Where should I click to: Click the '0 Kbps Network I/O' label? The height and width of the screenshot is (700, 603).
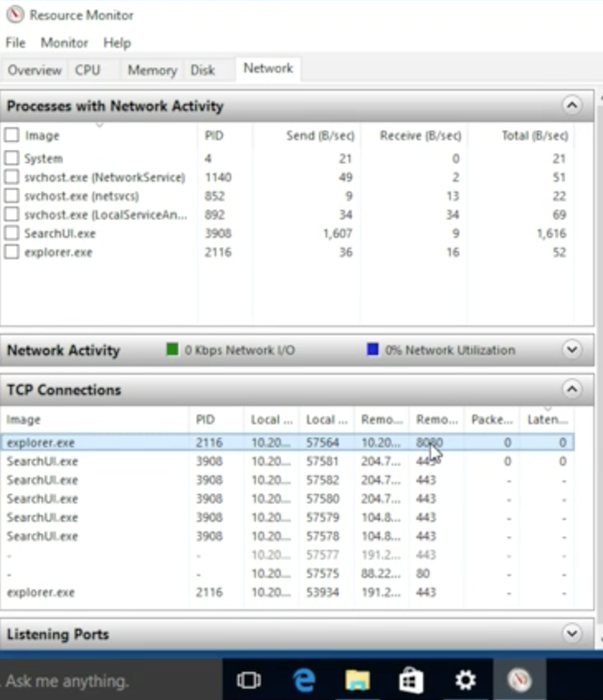pos(240,350)
